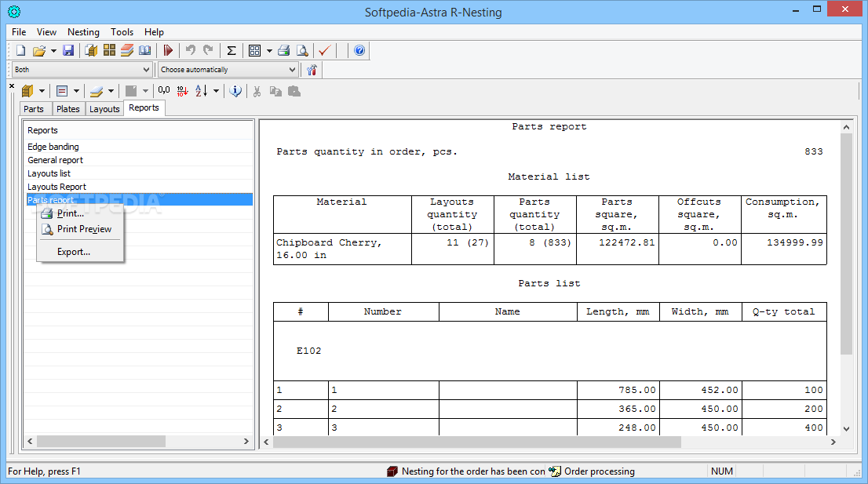Click the Undo arrow icon
This screenshot has width=868, height=484.
point(191,50)
